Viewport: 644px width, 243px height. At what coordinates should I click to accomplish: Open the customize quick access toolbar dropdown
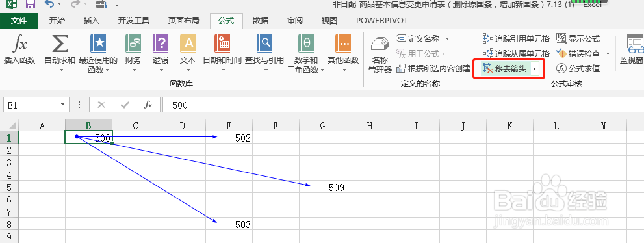116,5
